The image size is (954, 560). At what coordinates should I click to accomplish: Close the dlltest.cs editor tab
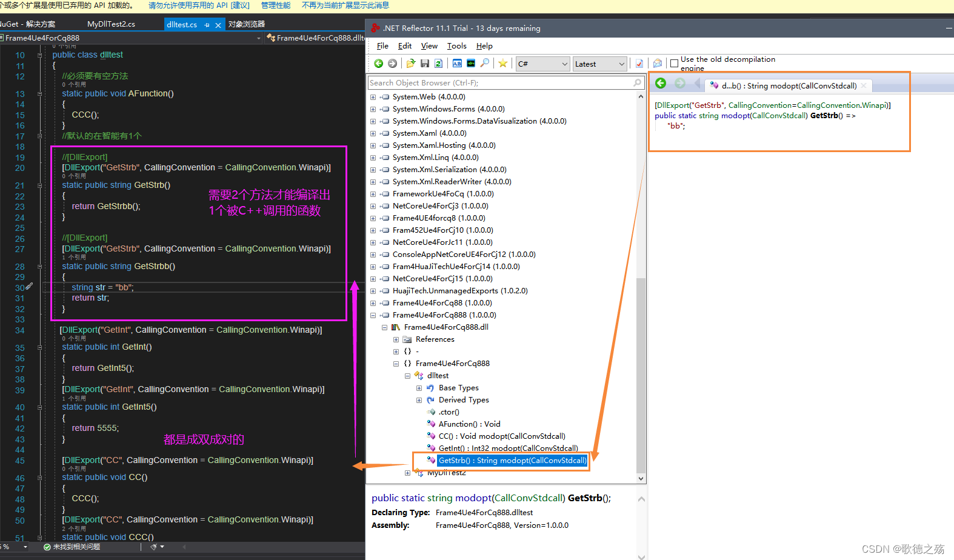coord(218,25)
